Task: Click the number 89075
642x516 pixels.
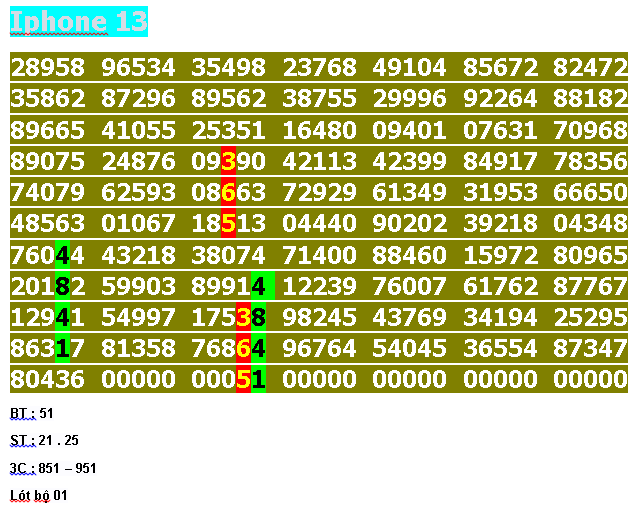Action: [48, 161]
